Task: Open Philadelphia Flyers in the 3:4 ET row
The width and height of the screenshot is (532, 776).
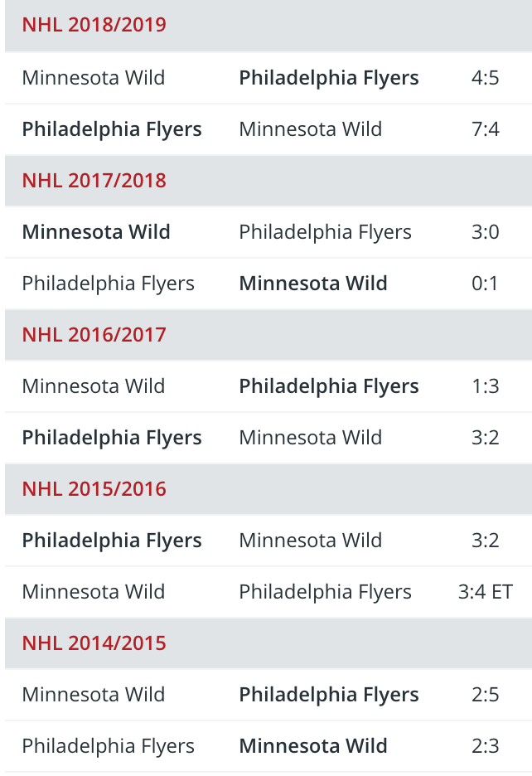Action: pyautogui.click(x=325, y=592)
